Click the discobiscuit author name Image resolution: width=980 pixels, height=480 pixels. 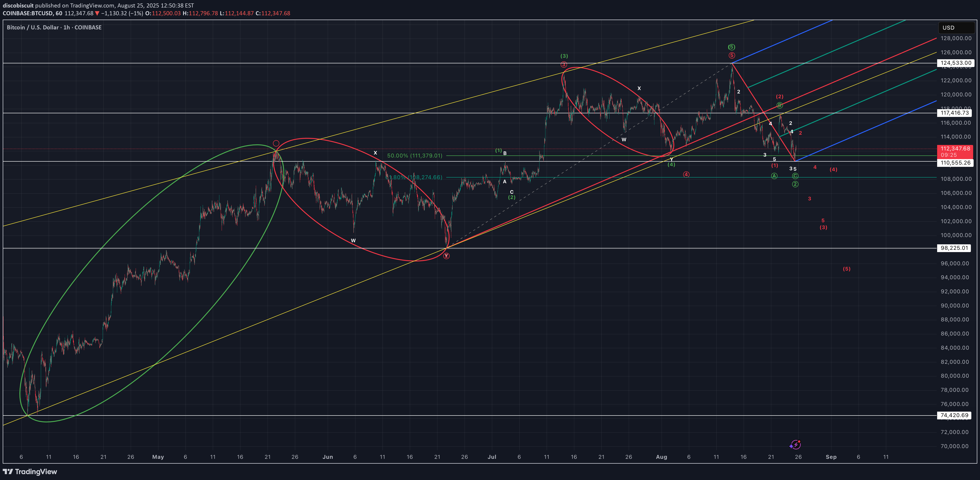18,5
